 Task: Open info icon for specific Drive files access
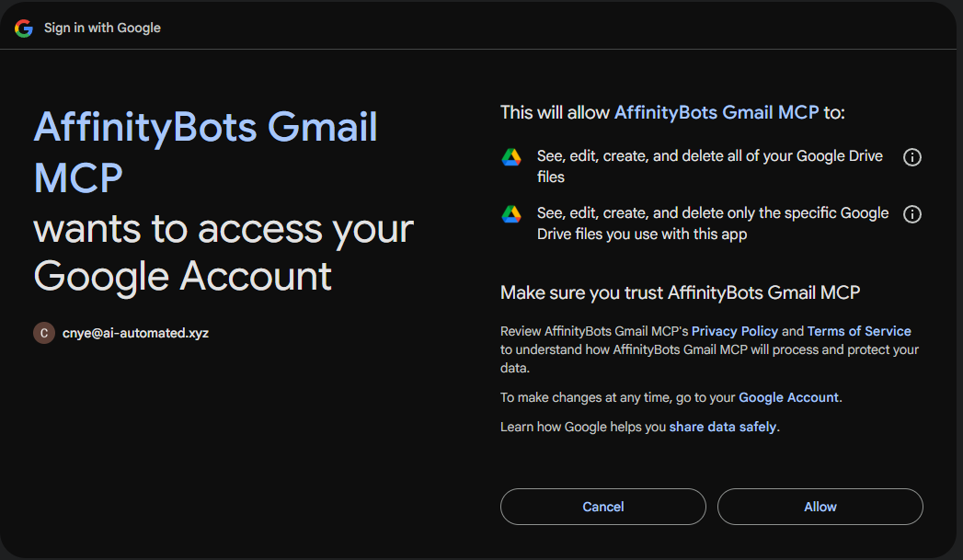coord(912,214)
